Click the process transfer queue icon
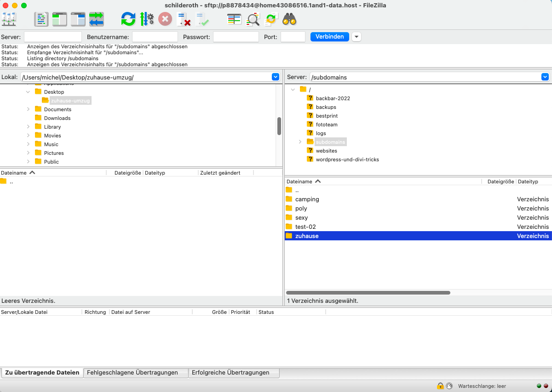The image size is (552, 392). tap(147, 19)
